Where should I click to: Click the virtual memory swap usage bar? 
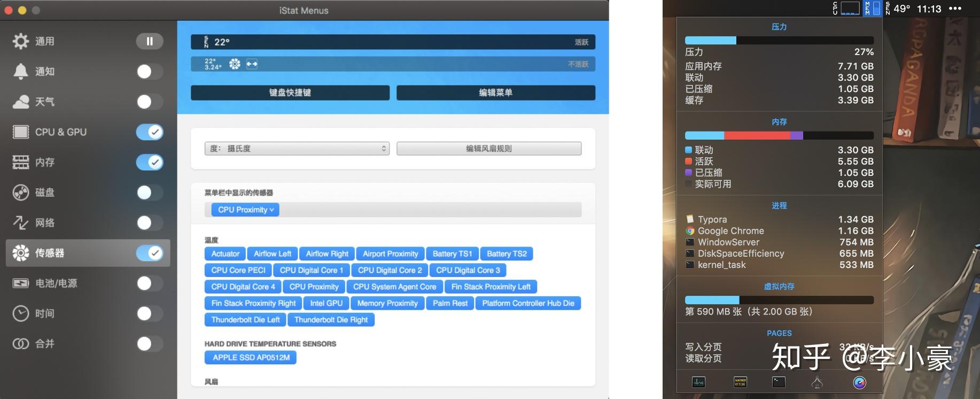click(x=779, y=300)
